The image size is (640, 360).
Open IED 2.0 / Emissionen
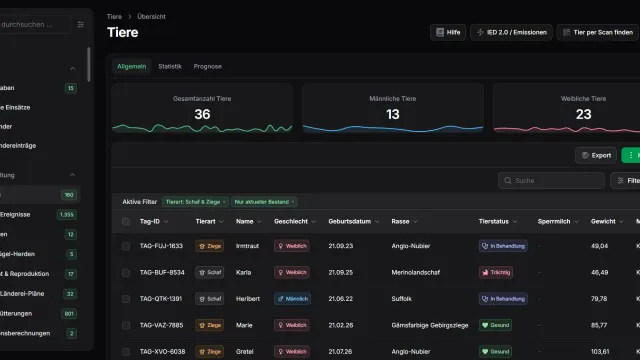point(511,32)
